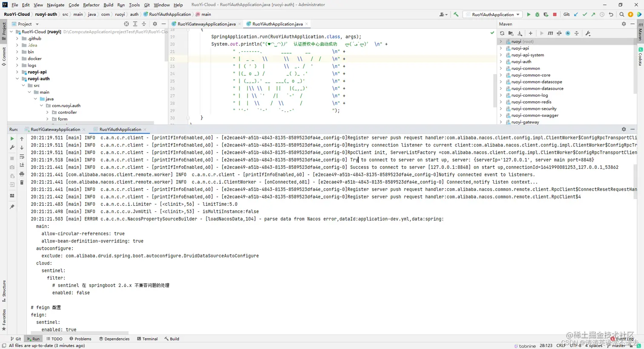Image resolution: width=644 pixels, height=349 pixels.
Task: Close the RuoYiAuthApplication.java editor tab
Action: 307,24
